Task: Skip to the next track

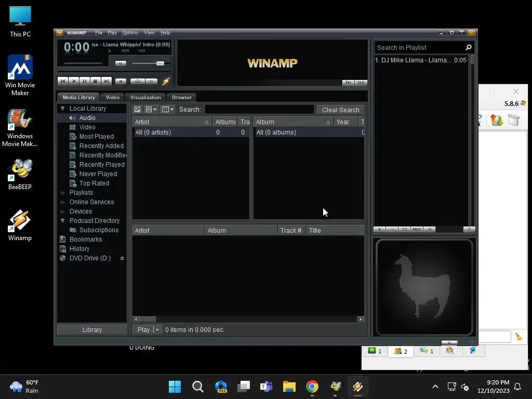Action: point(106,82)
